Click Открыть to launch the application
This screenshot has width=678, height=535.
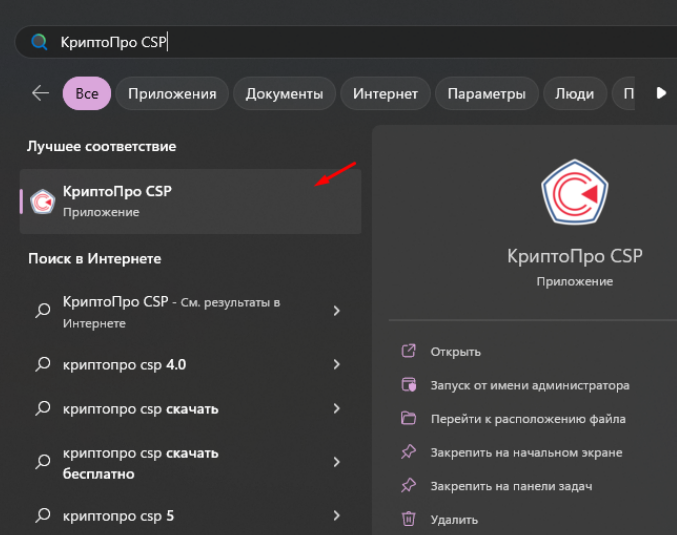click(455, 352)
